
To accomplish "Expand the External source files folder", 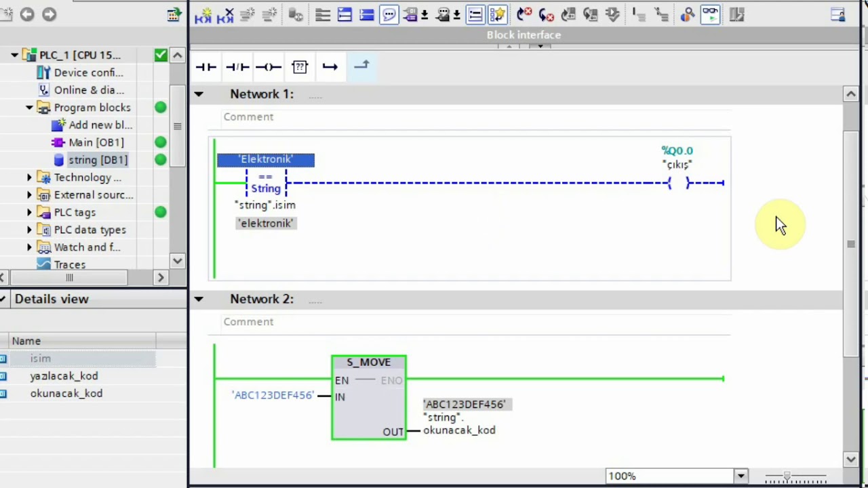I will (29, 195).
